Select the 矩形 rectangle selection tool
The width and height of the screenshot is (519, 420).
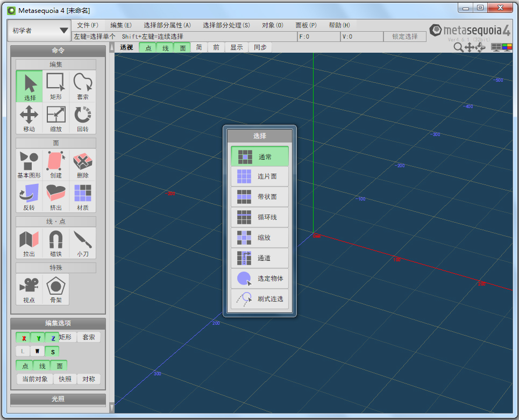click(55, 86)
